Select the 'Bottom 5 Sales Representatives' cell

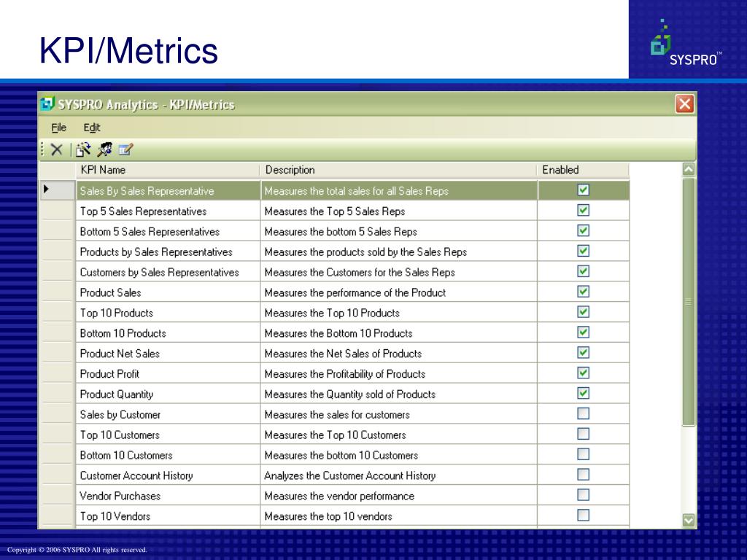(x=169, y=231)
